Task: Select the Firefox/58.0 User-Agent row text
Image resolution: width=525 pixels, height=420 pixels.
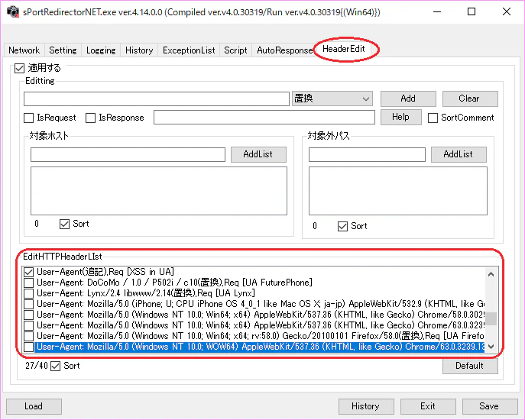Action: (260, 336)
